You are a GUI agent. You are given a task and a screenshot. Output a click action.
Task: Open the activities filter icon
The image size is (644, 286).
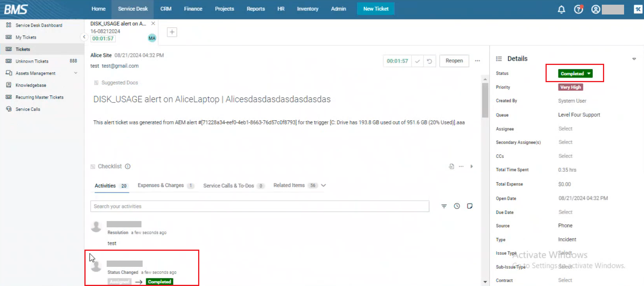point(444,206)
